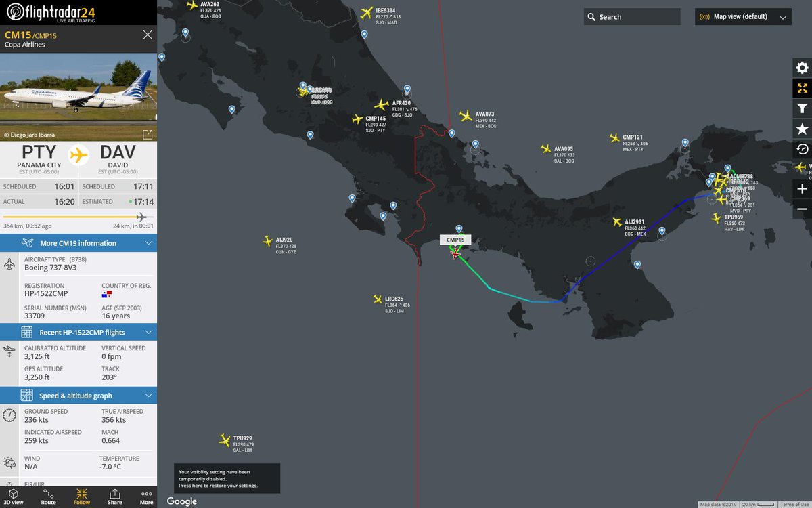Open the bookmarks star icon

[802, 129]
